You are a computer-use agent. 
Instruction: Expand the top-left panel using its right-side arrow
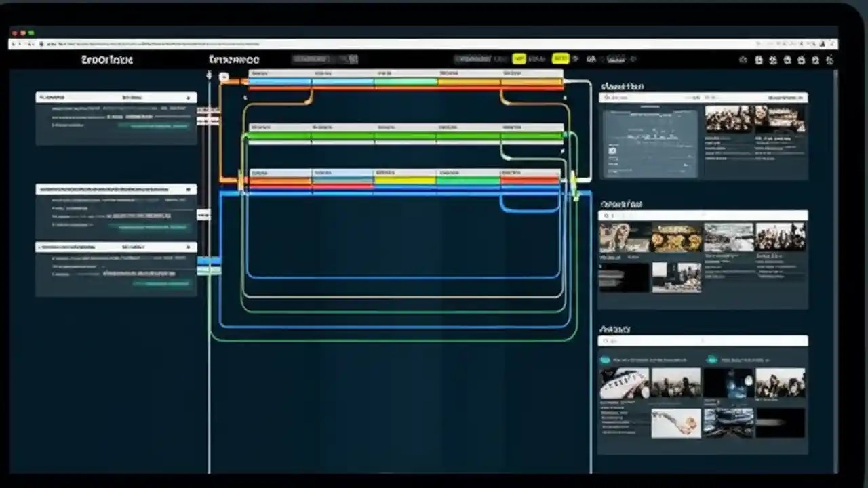[x=189, y=97]
